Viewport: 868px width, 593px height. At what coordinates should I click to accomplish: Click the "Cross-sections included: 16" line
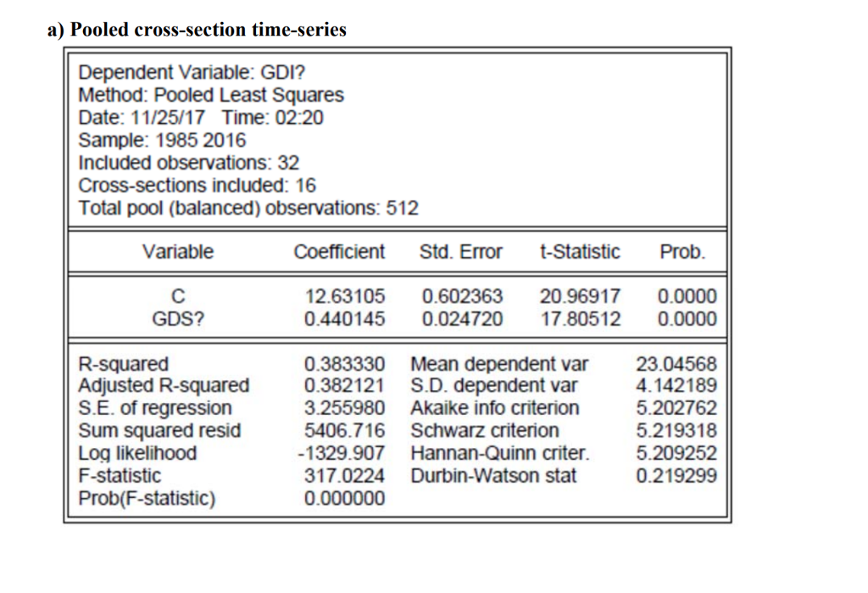[x=197, y=185]
